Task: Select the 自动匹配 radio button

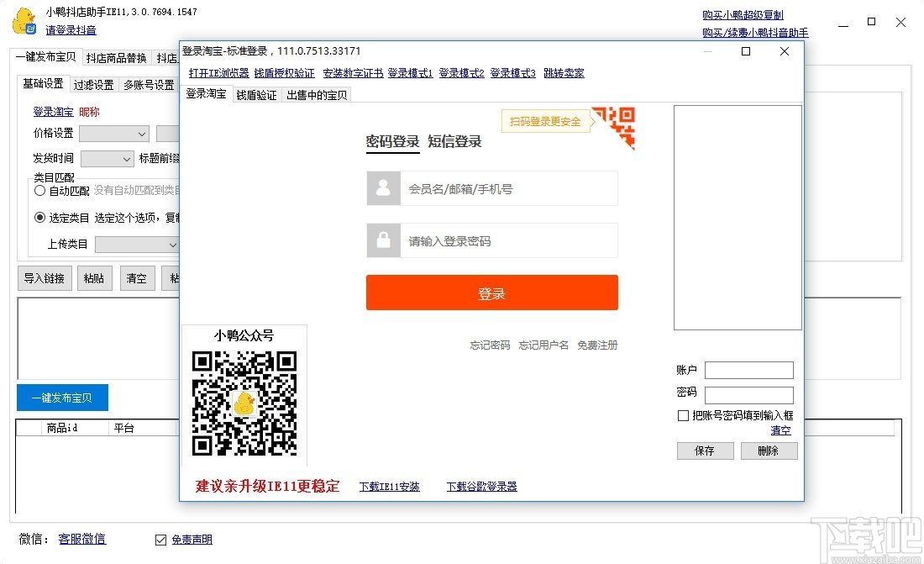Action: [x=39, y=191]
